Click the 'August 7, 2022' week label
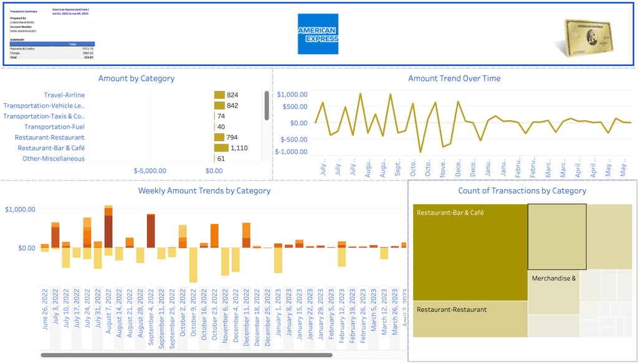Image resolution: width=638 pixels, height=364 pixels. point(108,311)
